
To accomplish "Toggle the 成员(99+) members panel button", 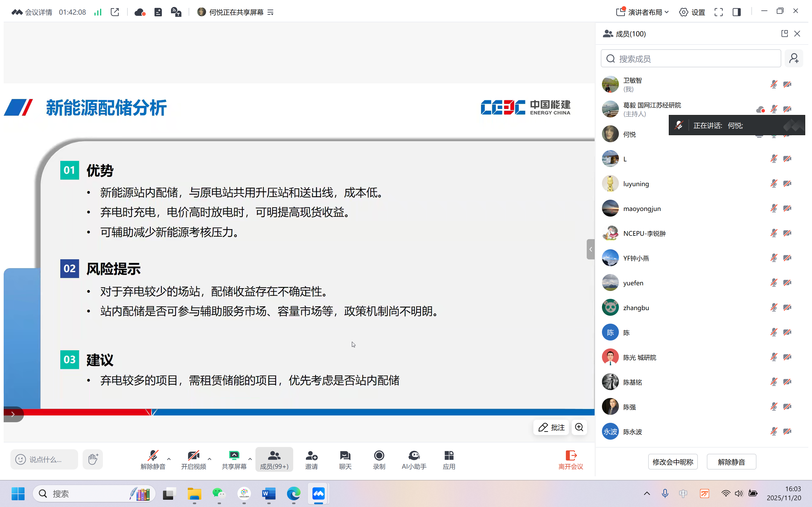I will tap(274, 459).
